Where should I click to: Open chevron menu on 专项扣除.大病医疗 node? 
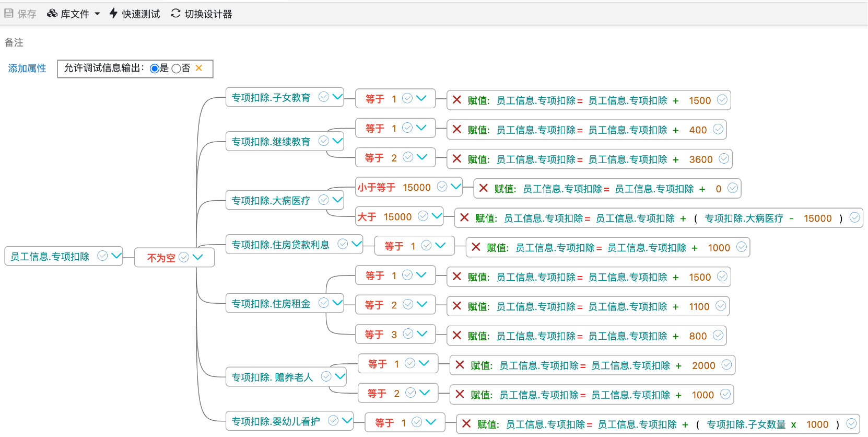point(338,200)
